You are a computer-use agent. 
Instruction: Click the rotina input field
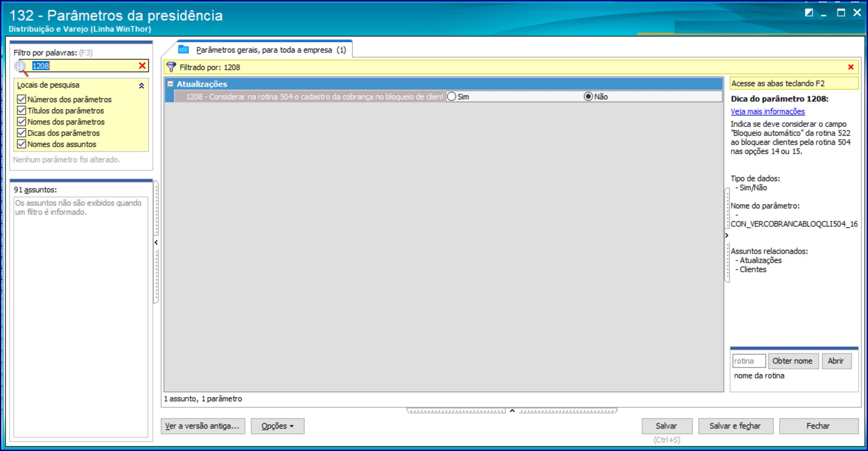click(x=749, y=361)
